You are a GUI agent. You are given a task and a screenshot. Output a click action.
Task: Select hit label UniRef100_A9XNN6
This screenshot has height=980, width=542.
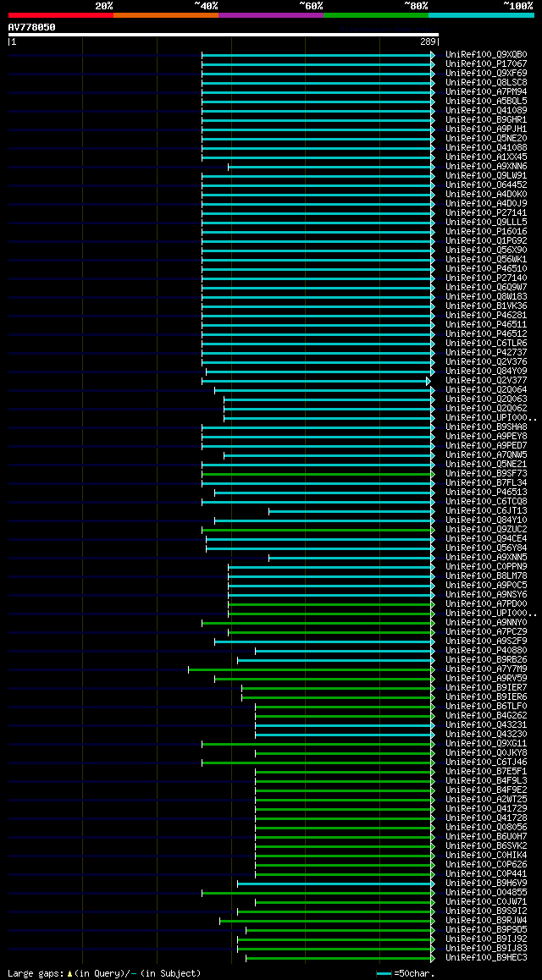(x=486, y=166)
